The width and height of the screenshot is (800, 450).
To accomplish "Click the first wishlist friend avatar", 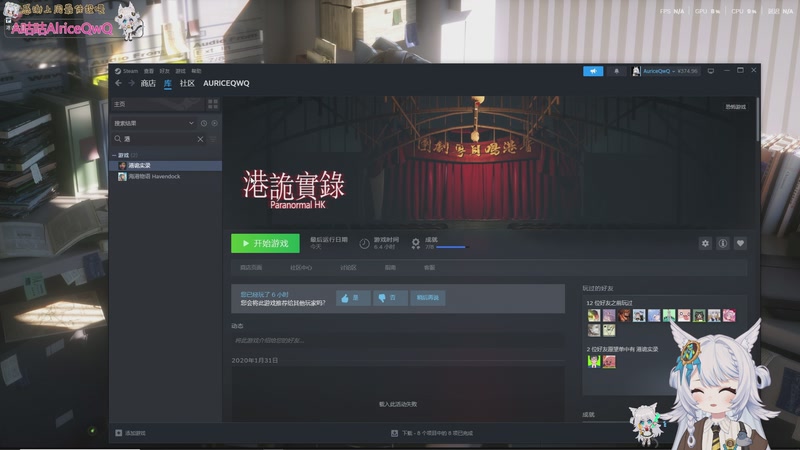I will pos(593,362).
